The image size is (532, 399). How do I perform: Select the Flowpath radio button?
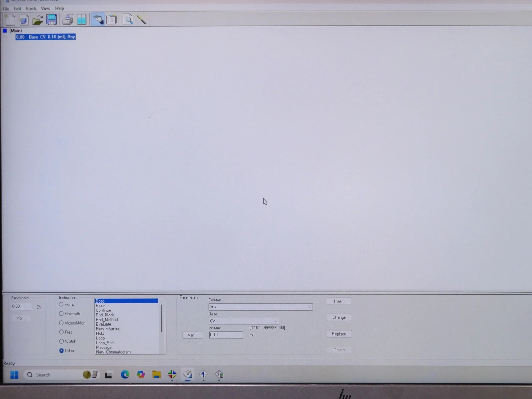61,314
